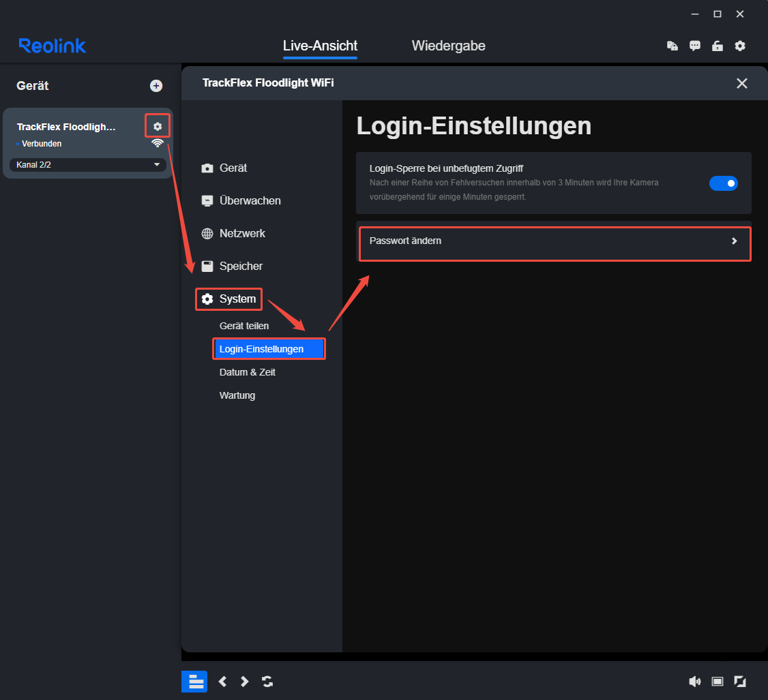Click the unlock padlock icon in header
This screenshot has width=768, height=700.
click(x=717, y=46)
